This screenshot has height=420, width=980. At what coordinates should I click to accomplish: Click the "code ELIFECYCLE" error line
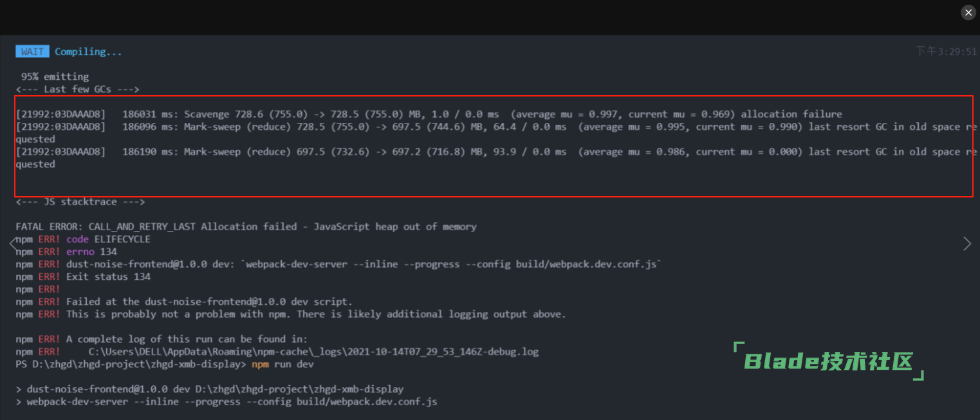[108, 239]
